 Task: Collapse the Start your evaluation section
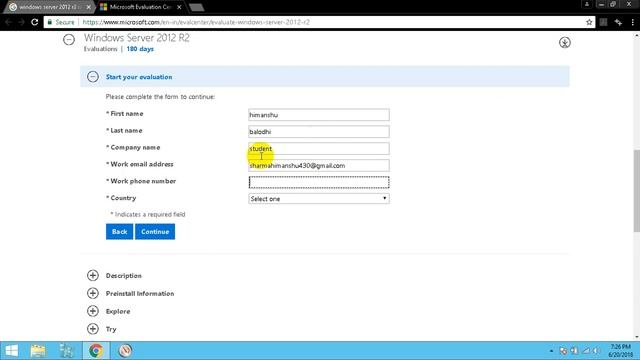(93, 77)
